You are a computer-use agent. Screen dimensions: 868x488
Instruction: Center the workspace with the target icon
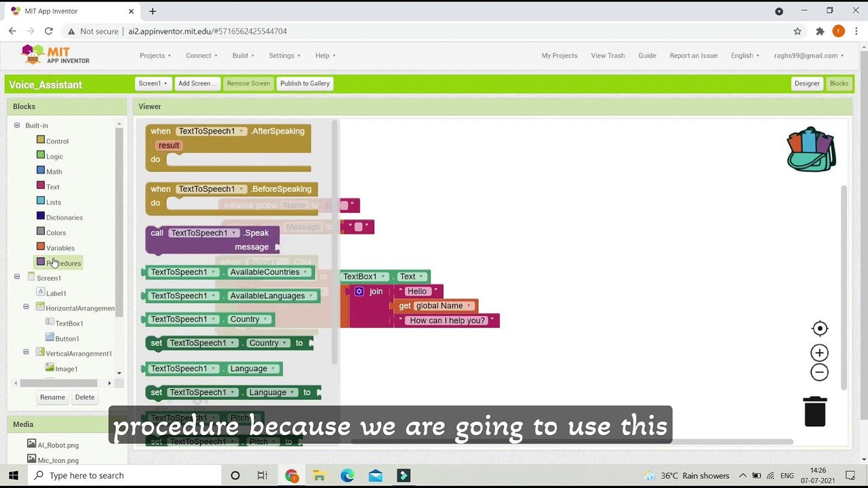(820, 329)
